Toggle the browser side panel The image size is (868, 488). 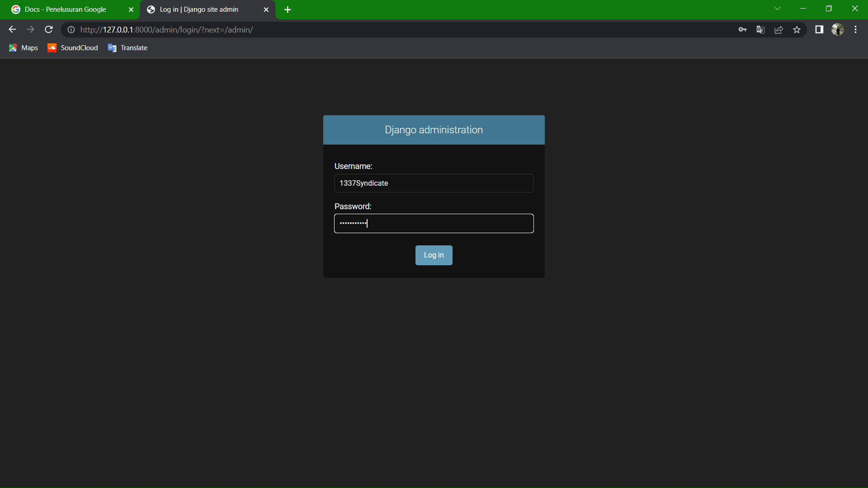click(819, 30)
